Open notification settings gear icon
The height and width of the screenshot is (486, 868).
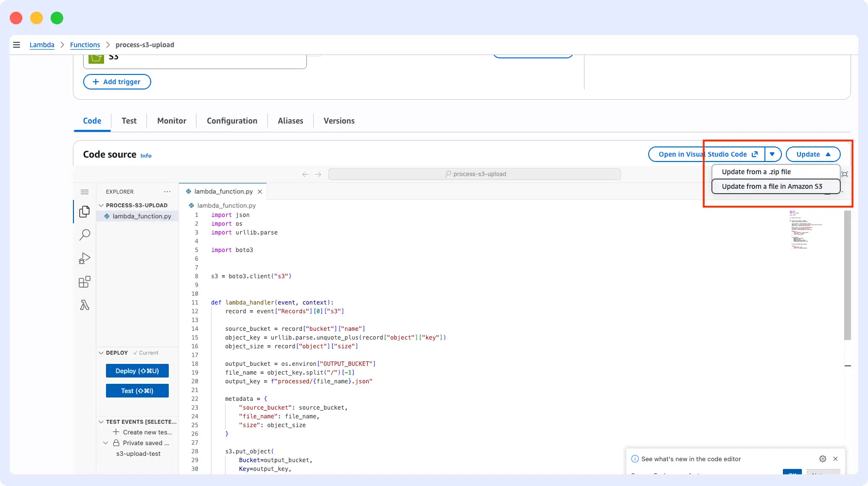click(823, 459)
